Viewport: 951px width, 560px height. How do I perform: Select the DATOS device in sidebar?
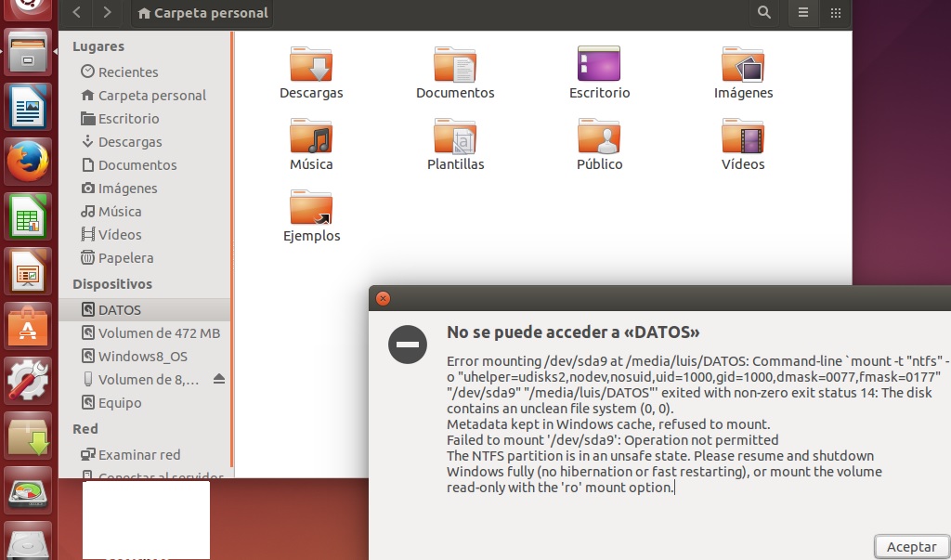(146, 310)
